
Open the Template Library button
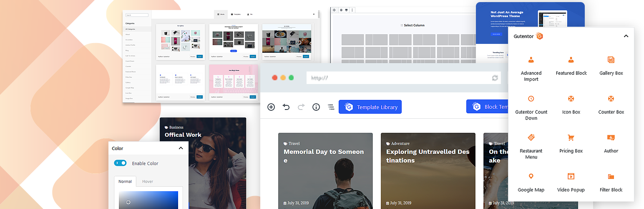click(x=370, y=107)
